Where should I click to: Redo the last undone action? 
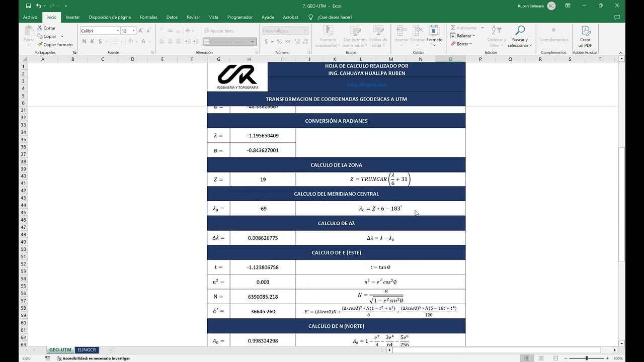click(x=53, y=6)
